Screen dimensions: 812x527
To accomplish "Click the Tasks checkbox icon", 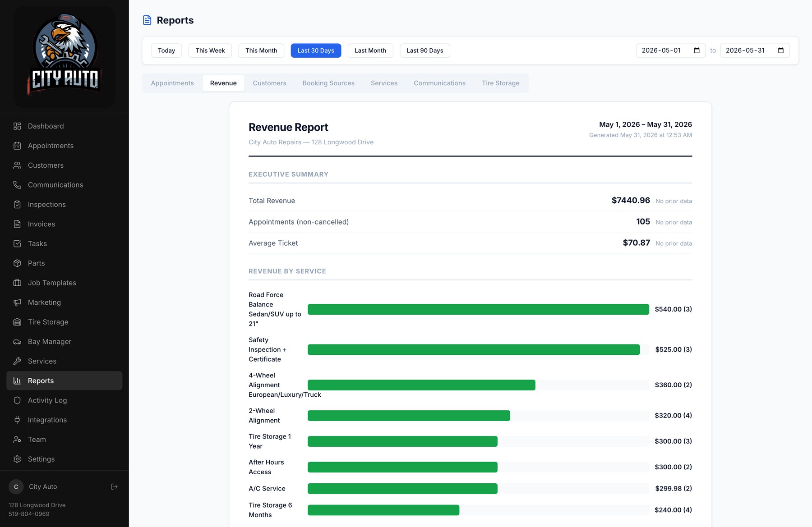I will pos(17,244).
